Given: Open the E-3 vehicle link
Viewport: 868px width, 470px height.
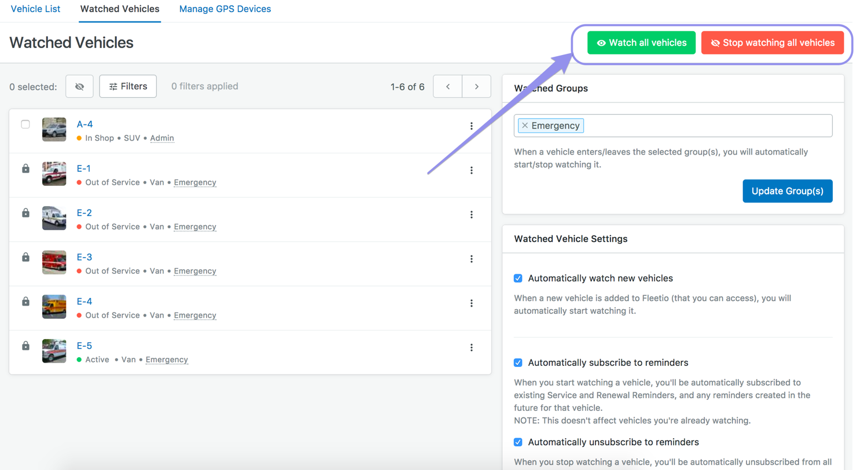Looking at the screenshot, I should click(84, 257).
